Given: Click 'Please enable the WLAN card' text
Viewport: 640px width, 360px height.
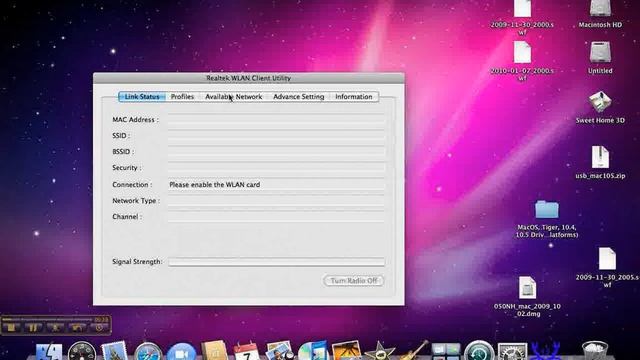Looking at the screenshot, I should point(215,184).
